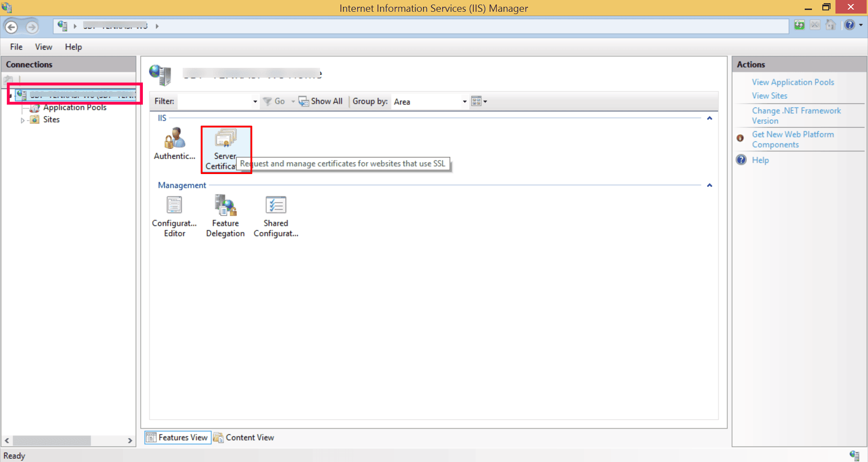The image size is (868, 462).
Task: Click the Connections toolbar connect icon
Action: pyautogui.click(x=8, y=80)
